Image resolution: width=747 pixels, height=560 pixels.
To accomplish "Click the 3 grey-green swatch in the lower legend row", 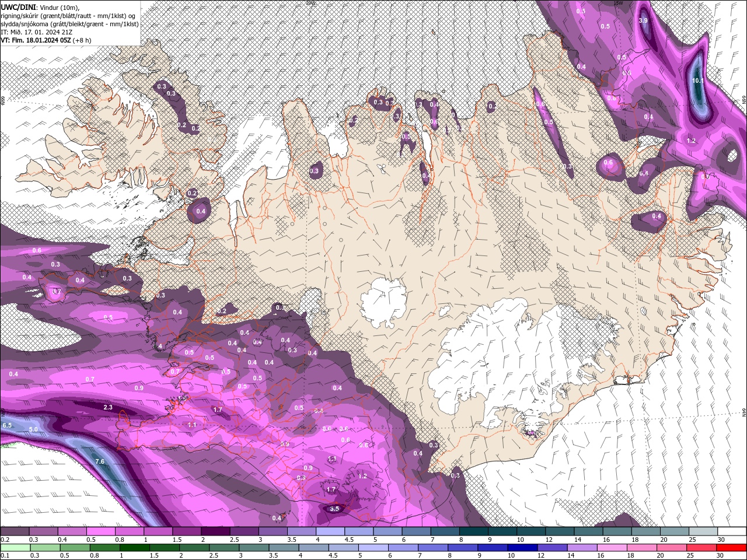I will pos(255,547).
